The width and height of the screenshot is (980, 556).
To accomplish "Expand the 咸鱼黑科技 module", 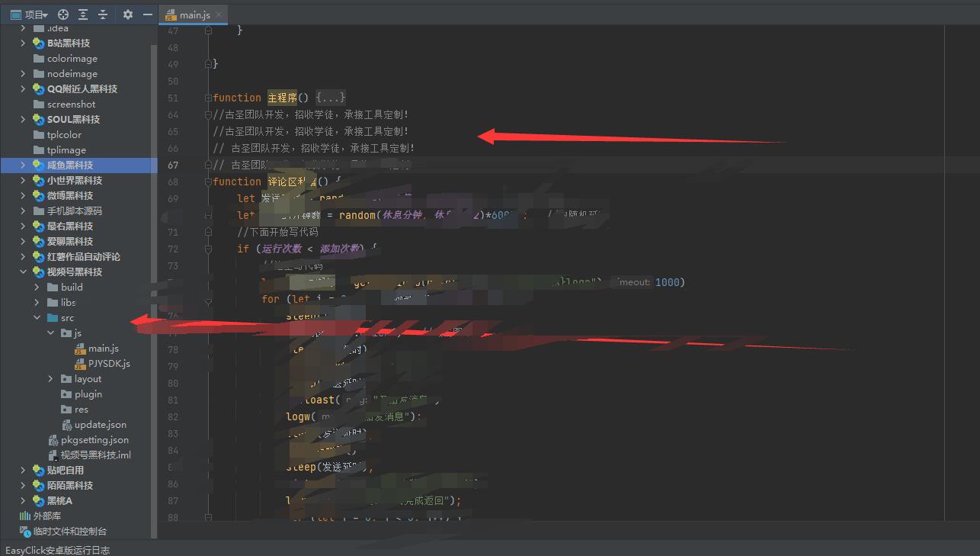I will click(23, 166).
